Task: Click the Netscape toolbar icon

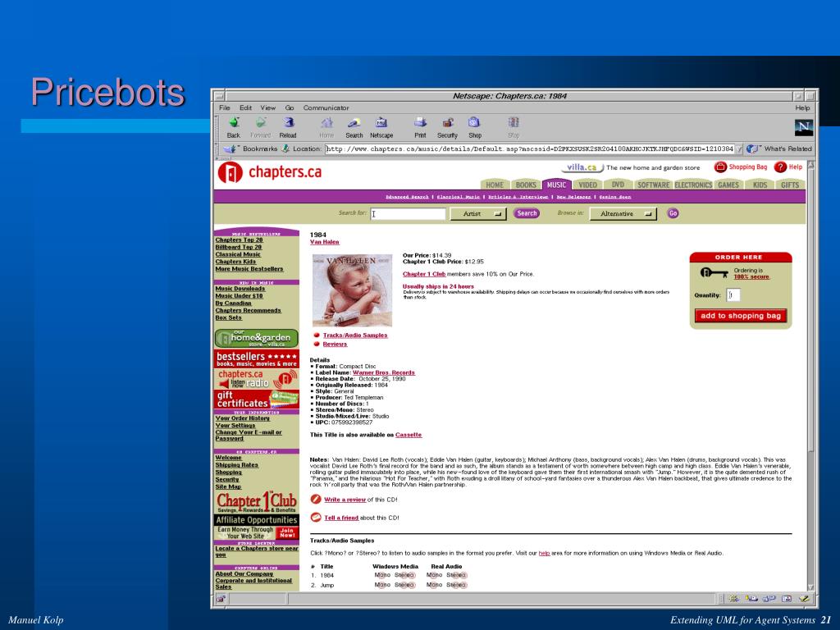Action: pyautogui.click(x=381, y=123)
